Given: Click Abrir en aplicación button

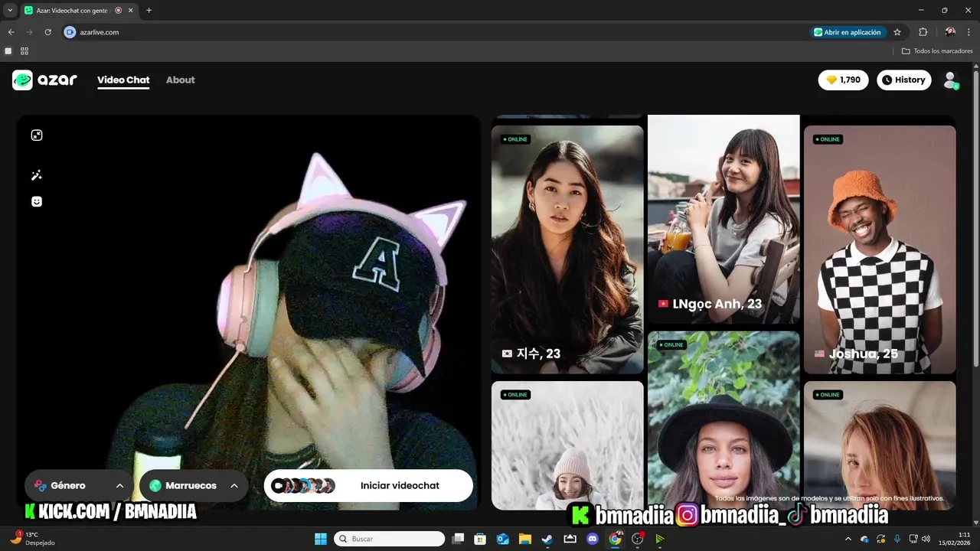Looking at the screenshot, I should click(x=848, y=32).
